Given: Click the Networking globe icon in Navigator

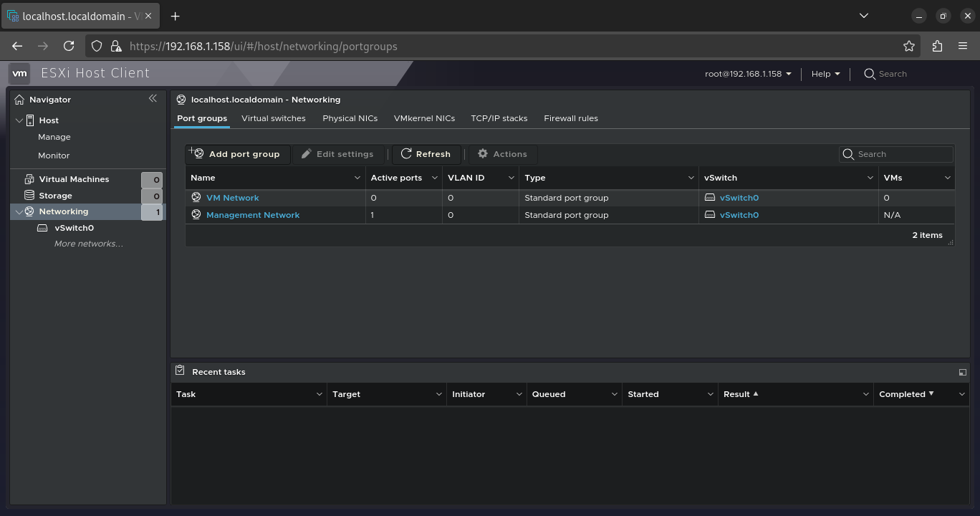Looking at the screenshot, I should (29, 211).
